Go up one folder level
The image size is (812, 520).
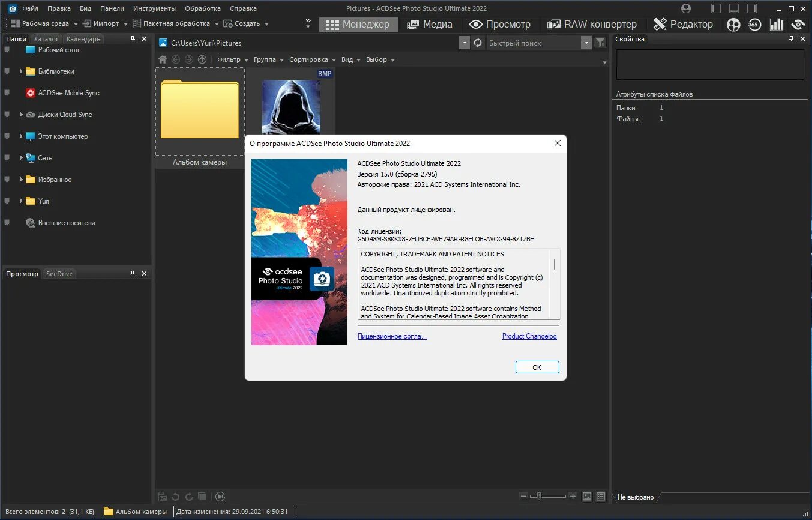pos(202,59)
